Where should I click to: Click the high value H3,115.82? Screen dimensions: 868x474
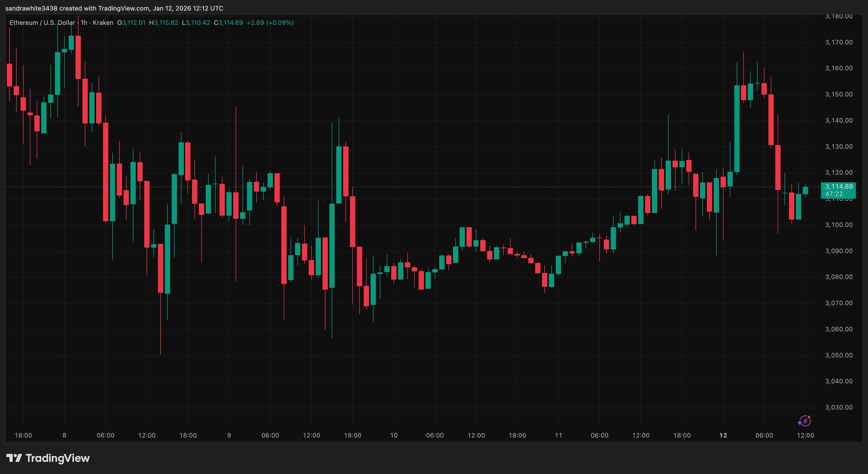(164, 22)
